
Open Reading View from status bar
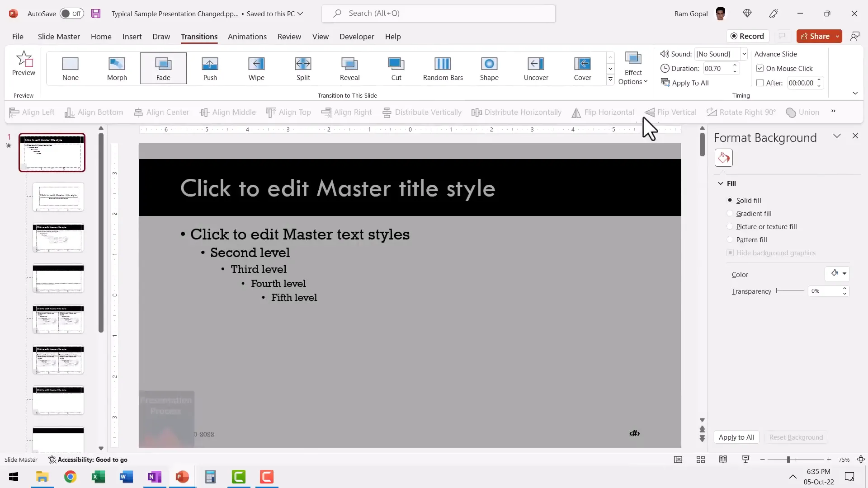pyautogui.click(x=723, y=460)
